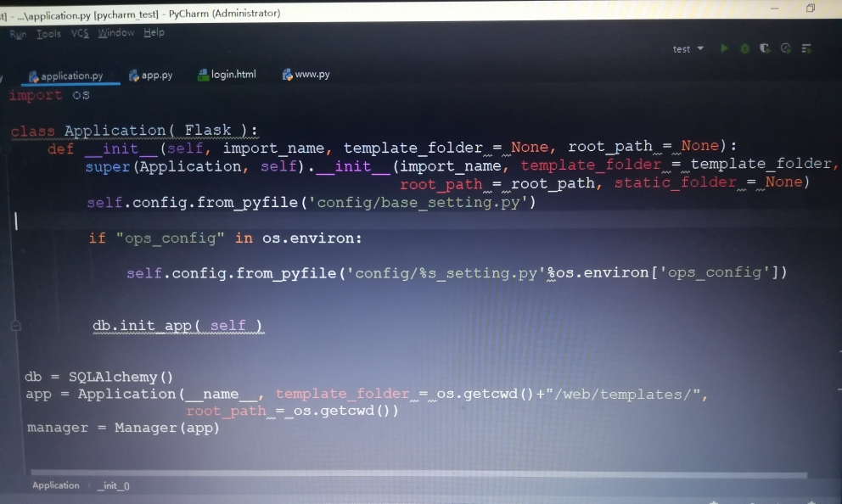Click the application.py tab file icon
Screen dimensions: 842x504
coord(33,76)
